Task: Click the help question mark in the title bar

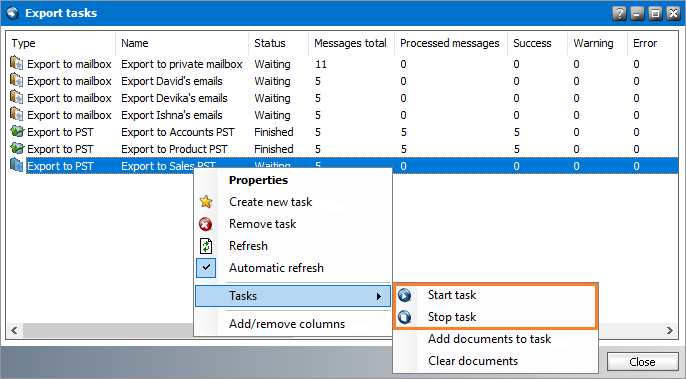Action: (x=619, y=14)
